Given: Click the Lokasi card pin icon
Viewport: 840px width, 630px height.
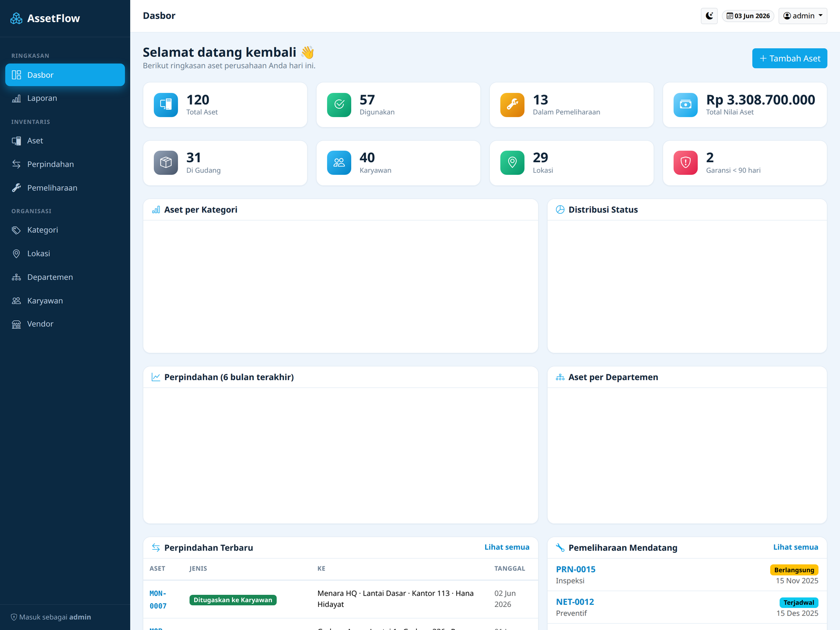Looking at the screenshot, I should [512, 163].
